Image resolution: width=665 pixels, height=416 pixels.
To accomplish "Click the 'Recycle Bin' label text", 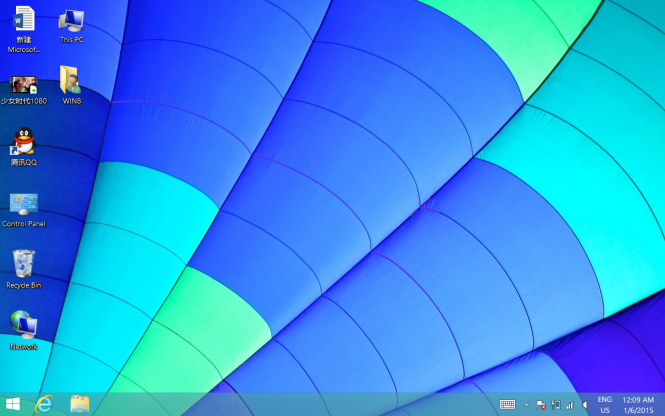I will tap(24, 285).
